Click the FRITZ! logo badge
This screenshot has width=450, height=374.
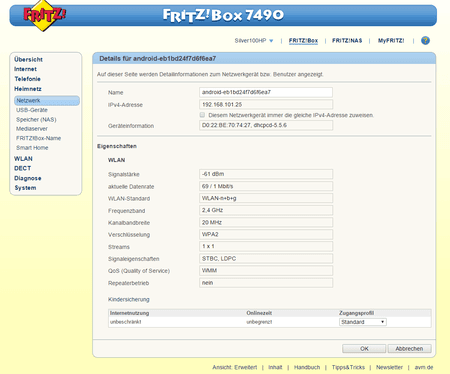pos(44,16)
